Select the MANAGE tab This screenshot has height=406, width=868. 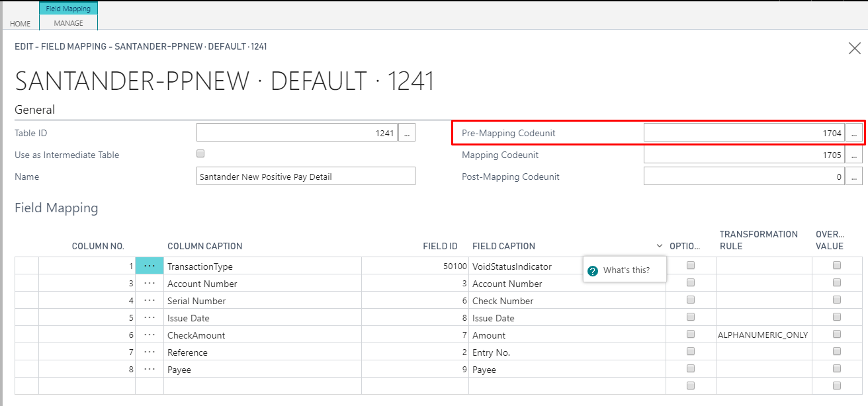coord(69,23)
